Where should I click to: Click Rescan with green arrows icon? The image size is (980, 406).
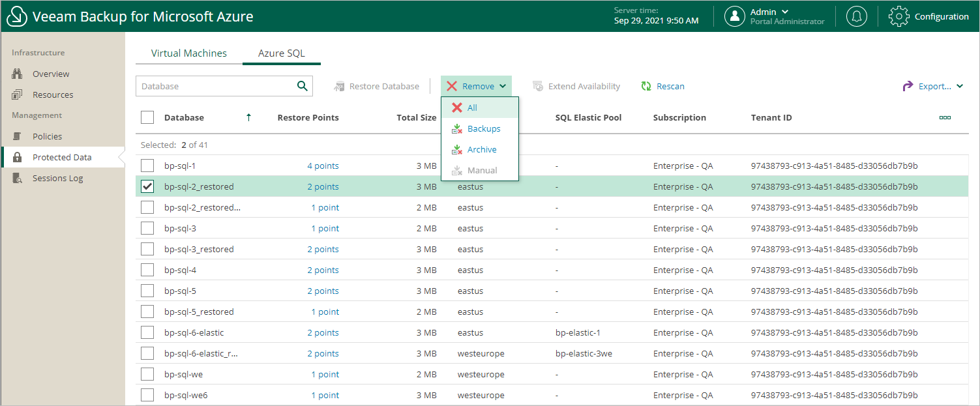coord(662,86)
